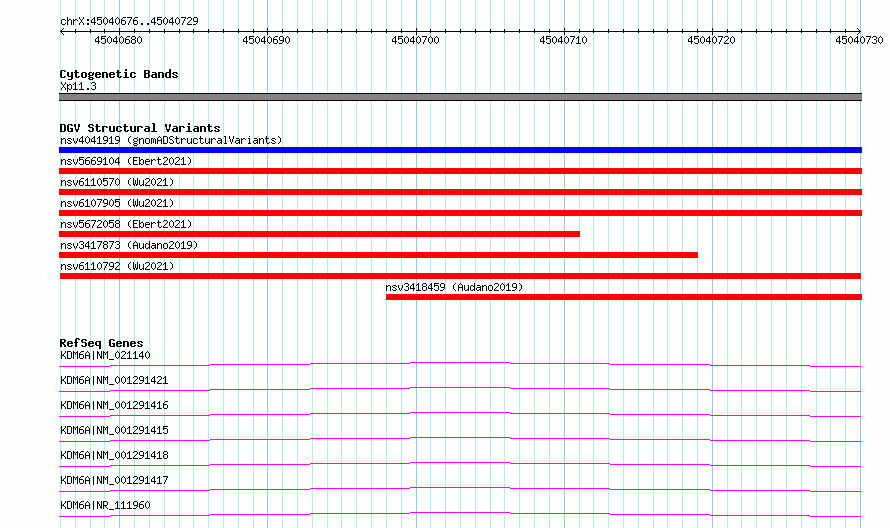
Task: Open nsv5669104 (Ebert2021) label
Action: click(126, 161)
